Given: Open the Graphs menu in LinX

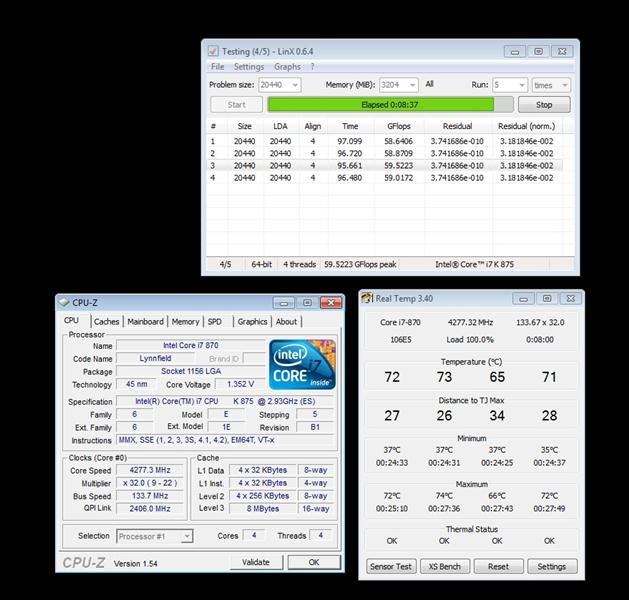Looking at the screenshot, I should (287, 67).
